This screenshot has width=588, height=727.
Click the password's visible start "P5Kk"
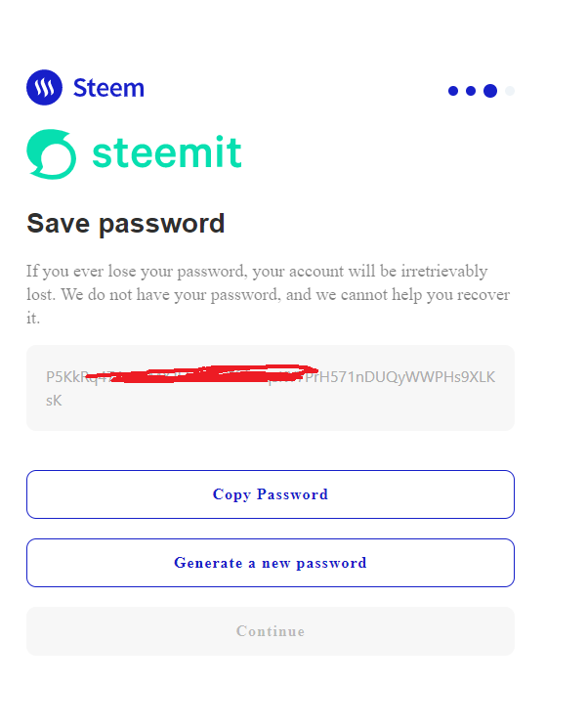[62, 377]
